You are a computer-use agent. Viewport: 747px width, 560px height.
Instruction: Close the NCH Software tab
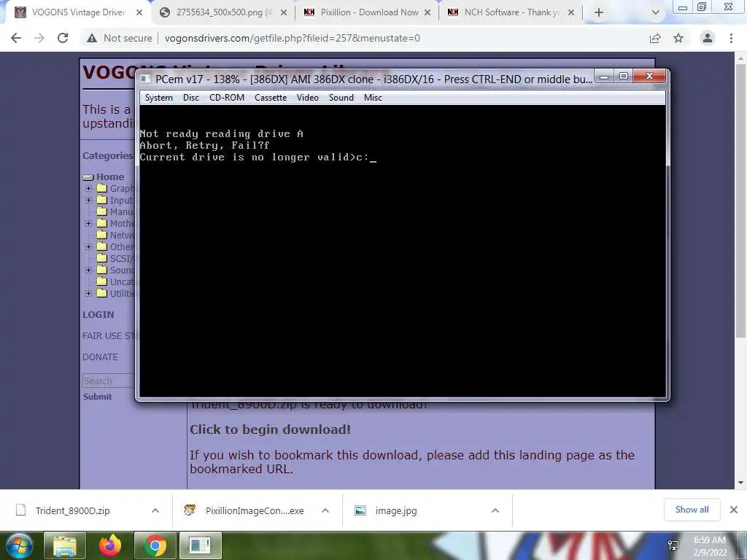[571, 12]
